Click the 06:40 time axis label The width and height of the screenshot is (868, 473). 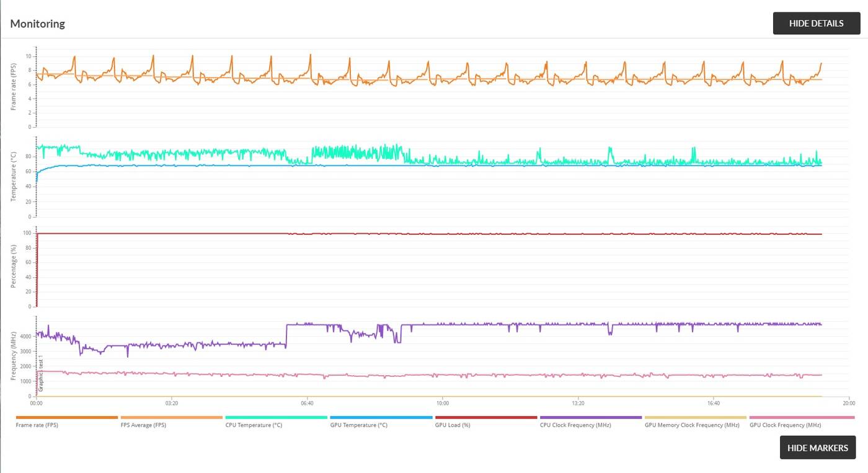pos(306,404)
